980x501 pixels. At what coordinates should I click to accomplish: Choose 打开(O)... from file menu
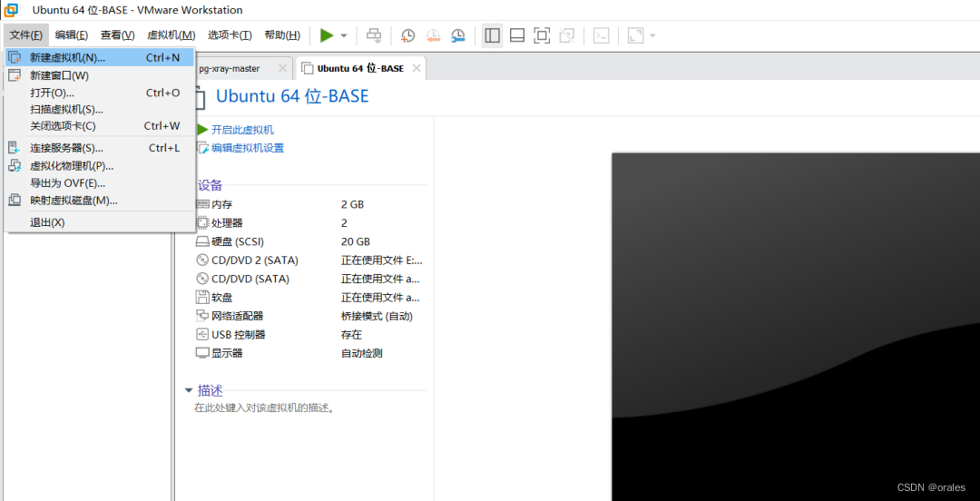tap(100, 93)
